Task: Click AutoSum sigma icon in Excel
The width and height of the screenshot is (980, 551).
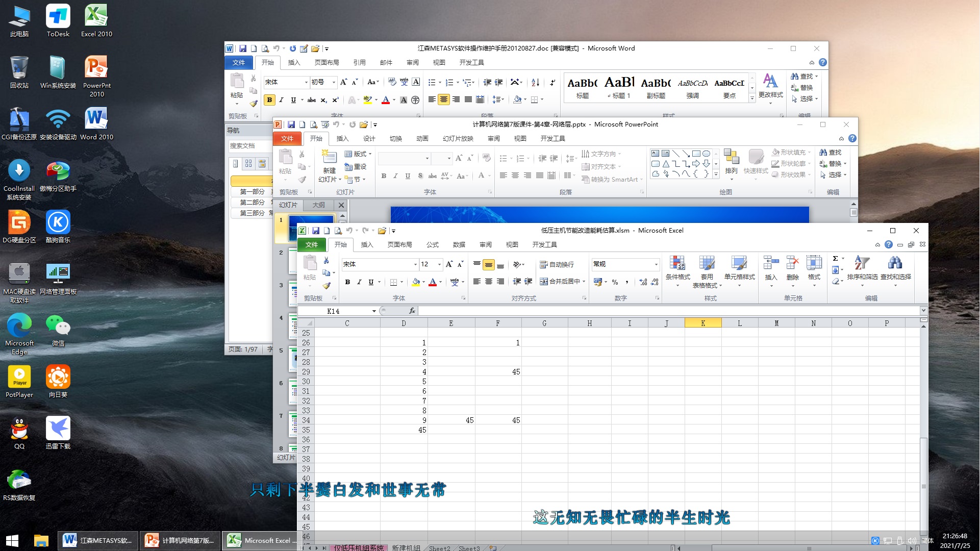Action: click(x=835, y=259)
